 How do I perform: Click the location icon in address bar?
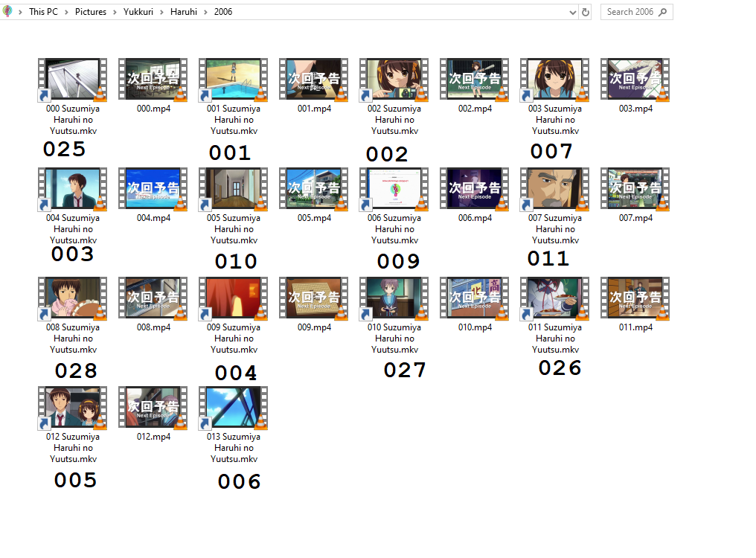(x=7, y=11)
